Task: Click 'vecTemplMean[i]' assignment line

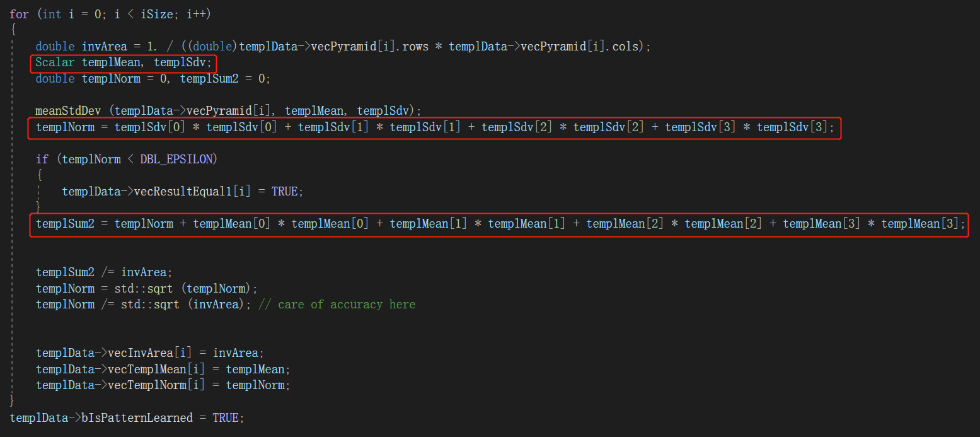Action: coord(163,369)
